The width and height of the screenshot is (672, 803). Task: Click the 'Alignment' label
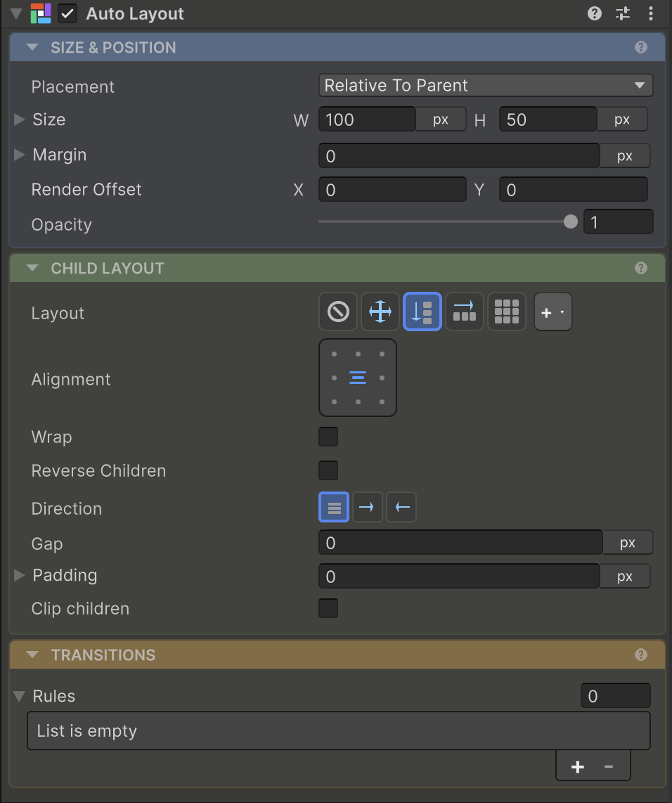click(x=70, y=380)
